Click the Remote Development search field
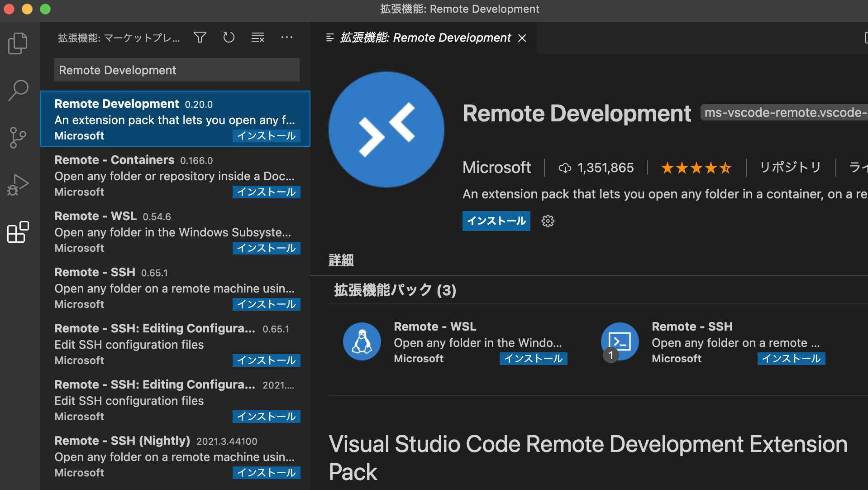This screenshot has width=868, height=490. (176, 70)
